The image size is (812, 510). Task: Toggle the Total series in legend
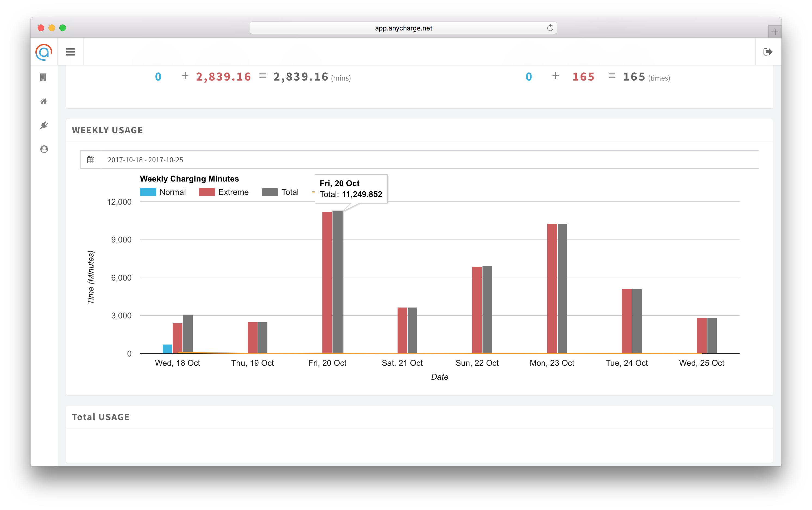point(290,192)
